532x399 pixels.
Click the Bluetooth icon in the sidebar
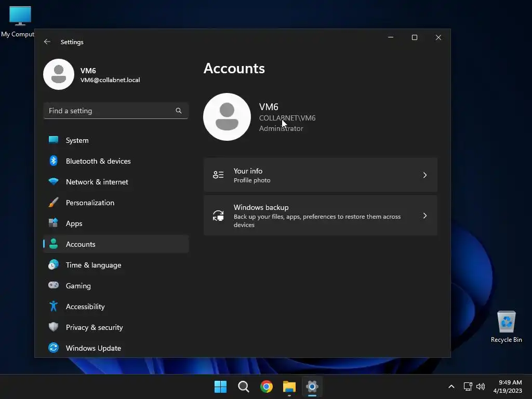click(x=54, y=161)
